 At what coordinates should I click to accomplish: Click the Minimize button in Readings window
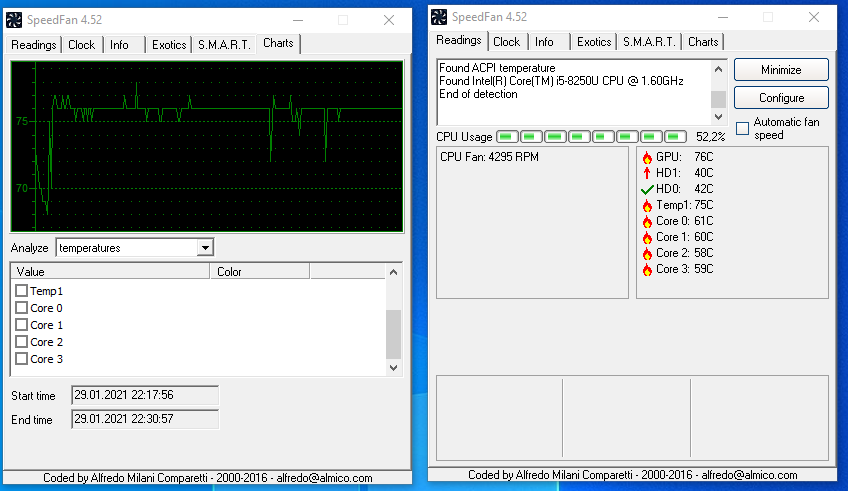pyautogui.click(x=781, y=70)
